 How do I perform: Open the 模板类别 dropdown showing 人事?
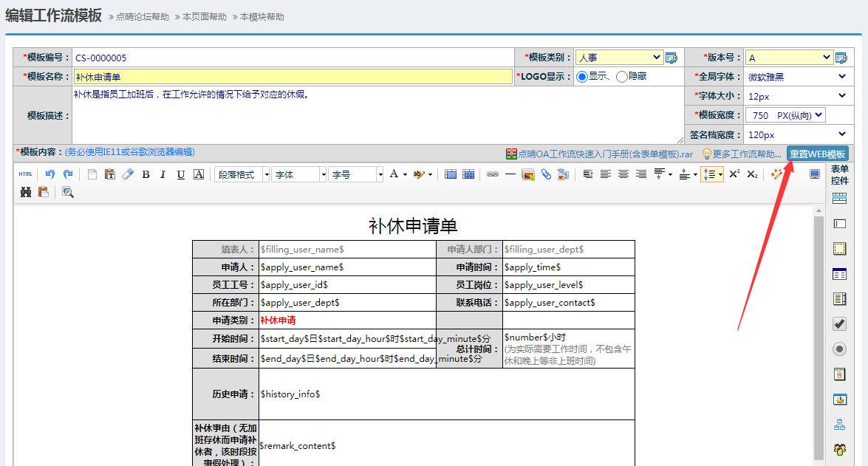pos(619,58)
